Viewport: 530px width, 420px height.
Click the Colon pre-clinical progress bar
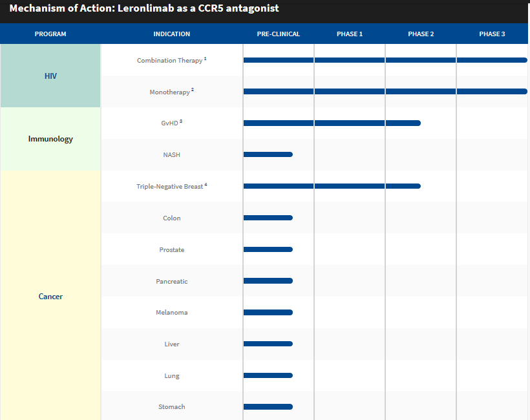(268, 218)
